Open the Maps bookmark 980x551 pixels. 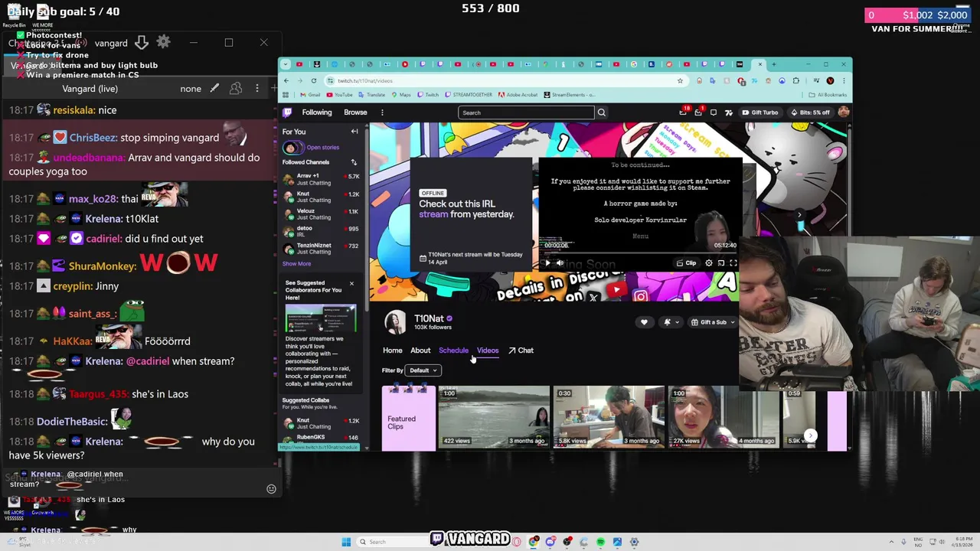point(400,95)
